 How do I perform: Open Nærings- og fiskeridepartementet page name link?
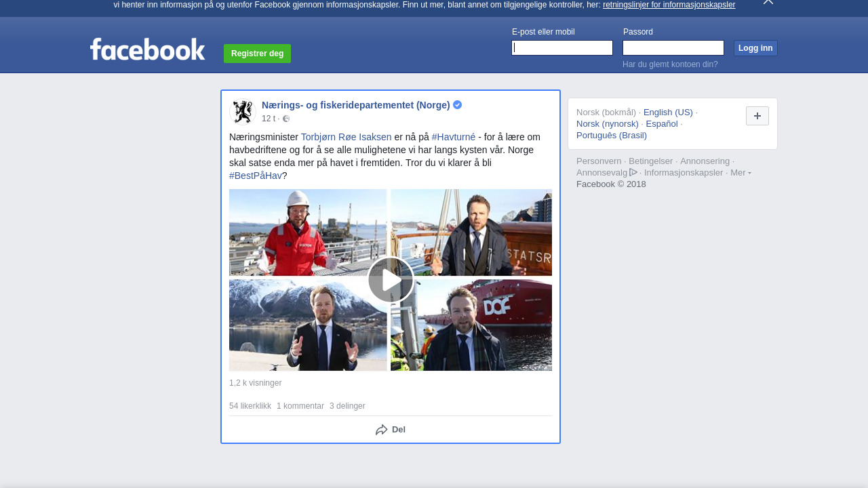pyautogui.click(x=356, y=105)
